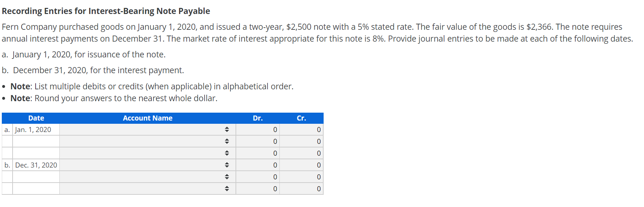
Task: Click the Cr. column header
Action: 301,118
